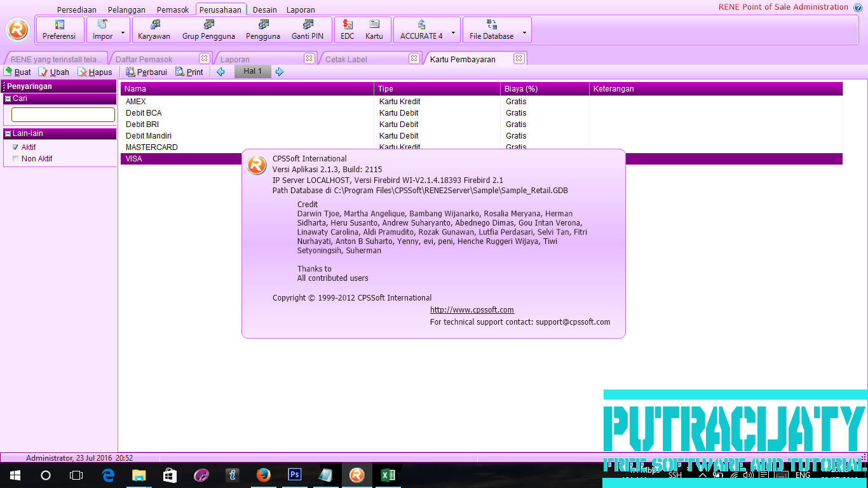
Task: Click the File Database icon
Action: [x=492, y=30]
